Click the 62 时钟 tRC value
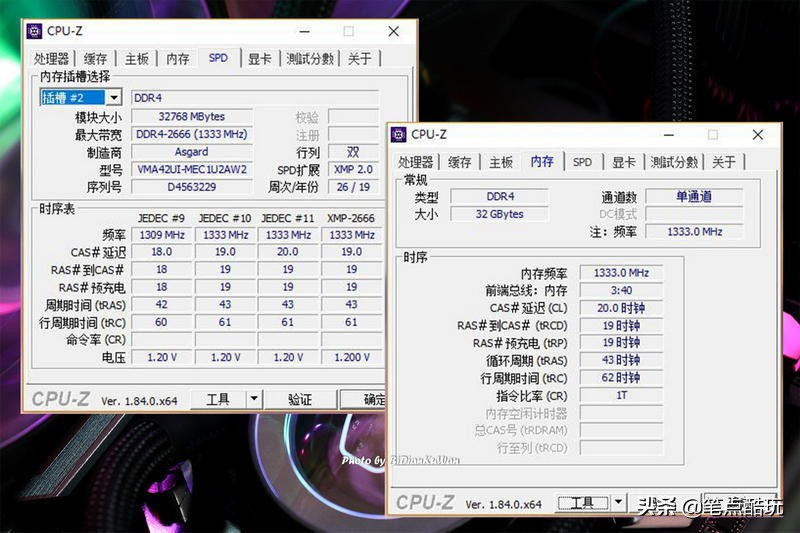This screenshot has width=800, height=533. tap(621, 378)
